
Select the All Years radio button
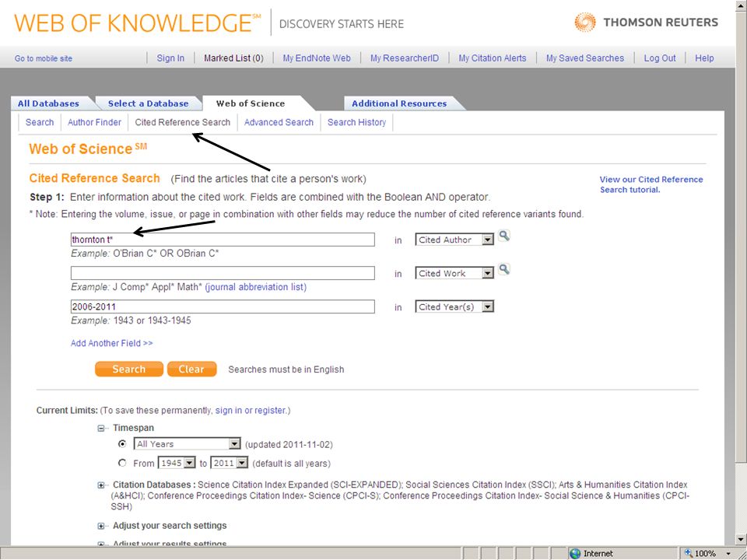click(x=122, y=444)
